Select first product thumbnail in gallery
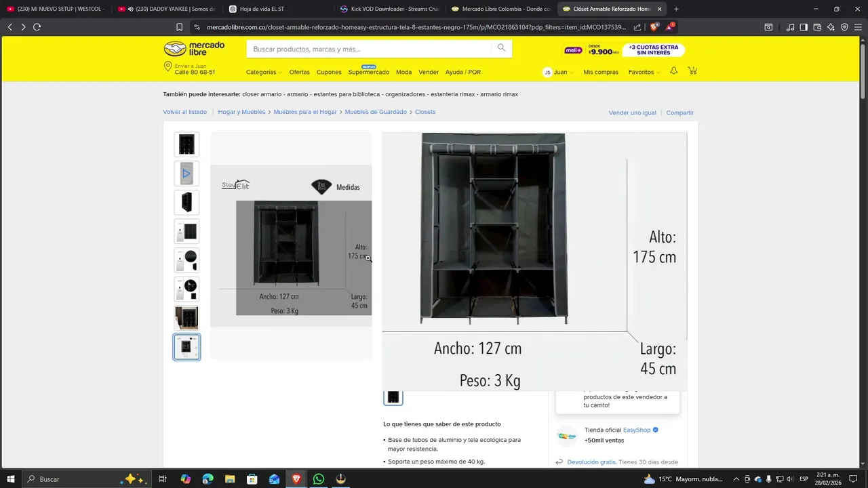 (x=186, y=144)
